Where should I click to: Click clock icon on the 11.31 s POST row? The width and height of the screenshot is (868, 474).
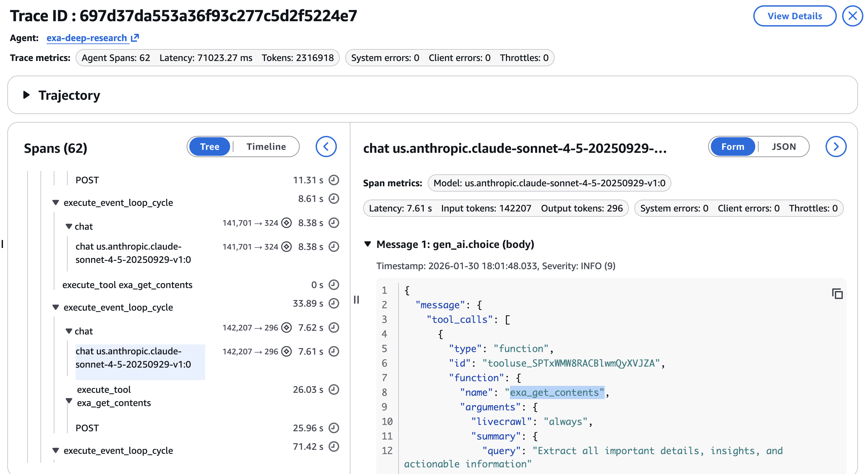[334, 180]
